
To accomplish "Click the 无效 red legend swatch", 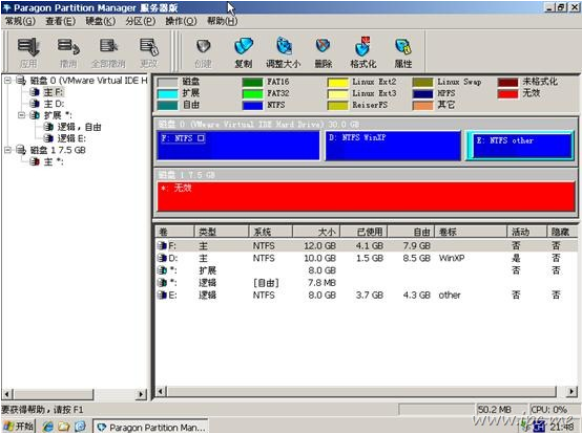I will point(508,94).
